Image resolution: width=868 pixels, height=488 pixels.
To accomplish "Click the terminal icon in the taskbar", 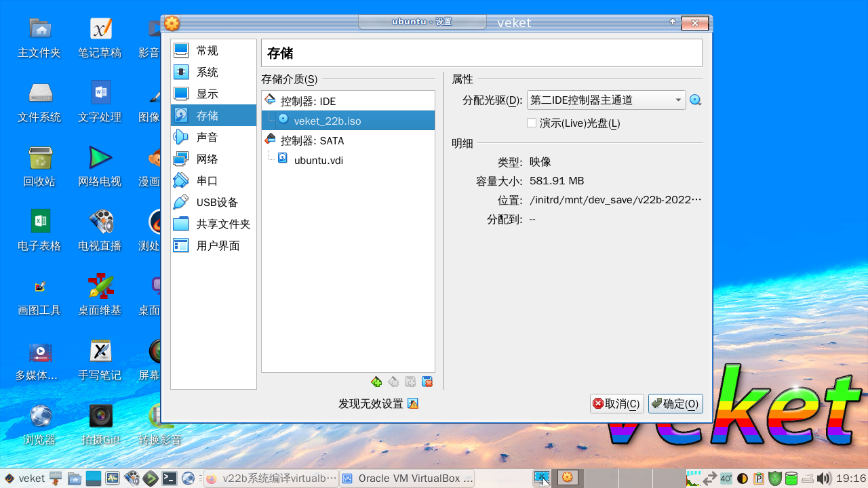I will (170, 479).
